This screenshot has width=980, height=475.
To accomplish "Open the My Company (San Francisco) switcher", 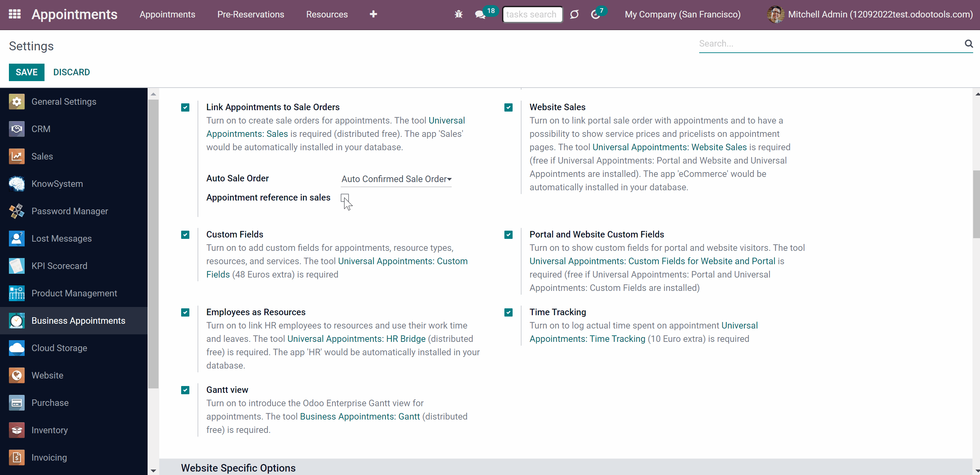I will (x=682, y=14).
